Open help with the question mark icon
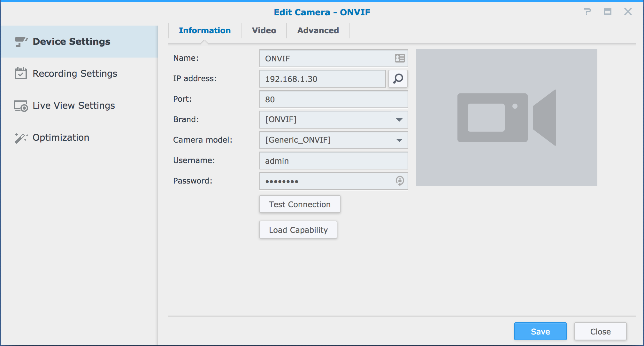Screen dimensions: 644x346 point(587,12)
